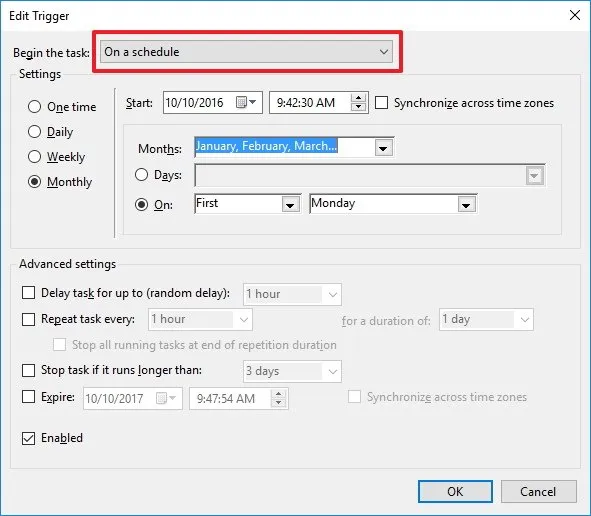Screen dimensions: 591x516
Task: Click the start time down spinner arrow
Action: (x=358, y=107)
